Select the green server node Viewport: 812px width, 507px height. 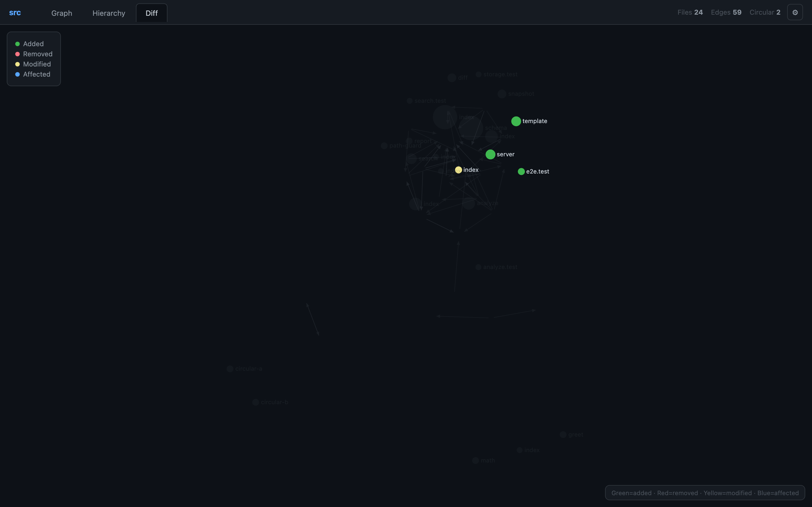click(490, 154)
